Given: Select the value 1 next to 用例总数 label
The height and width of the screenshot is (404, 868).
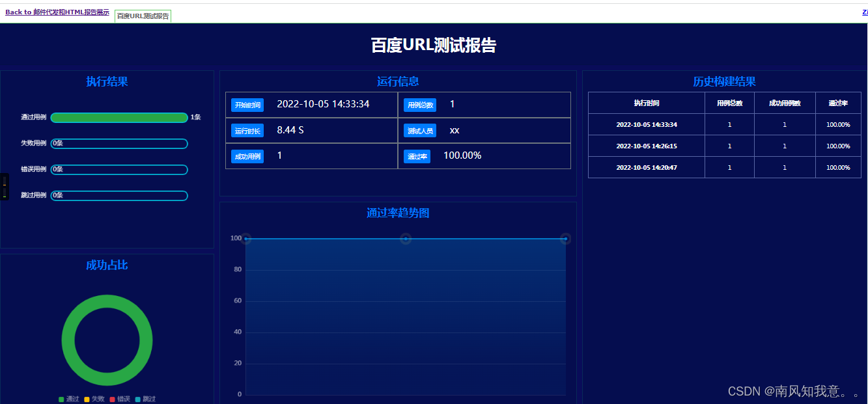Looking at the screenshot, I should click(x=453, y=104).
